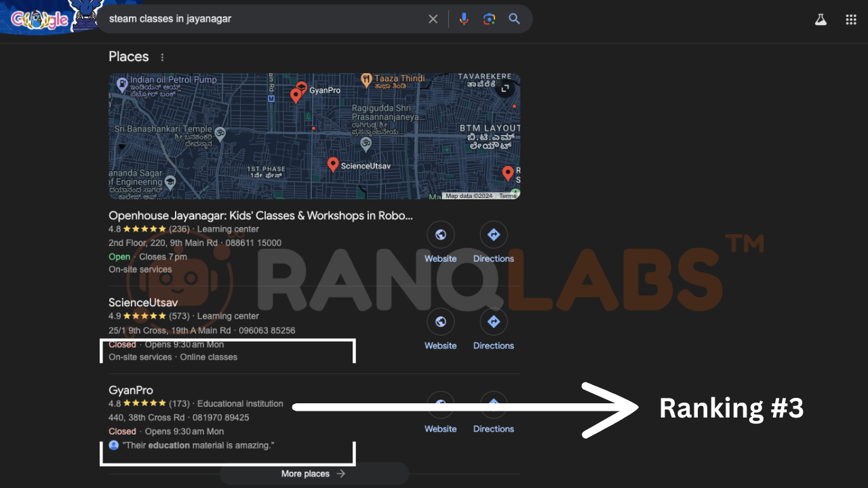Get directions to Openhouse Jayanagar
The width and height of the screenshot is (868, 488).
(493, 235)
